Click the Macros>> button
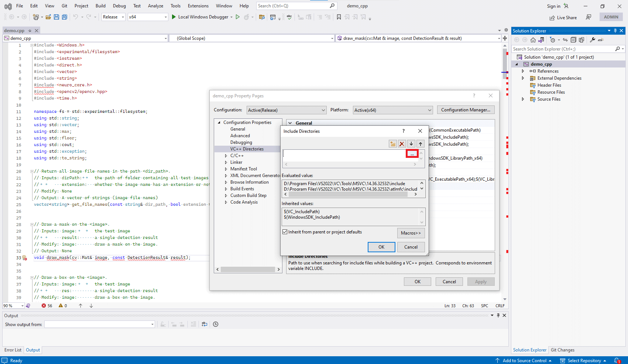628x364 pixels. pos(411,233)
